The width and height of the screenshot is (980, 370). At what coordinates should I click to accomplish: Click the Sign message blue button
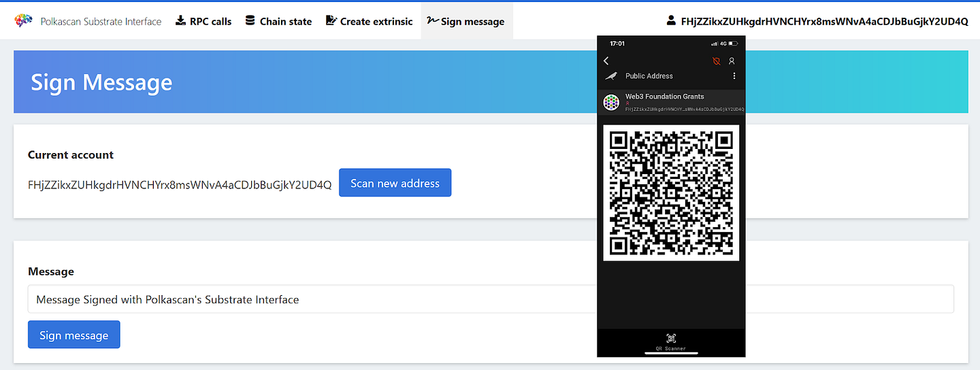pyautogui.click(x=73, y=335)
